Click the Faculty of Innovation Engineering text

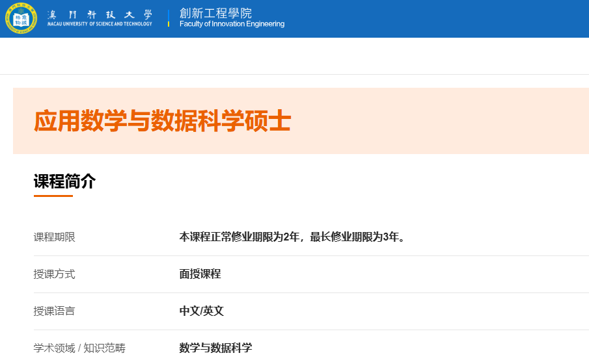pos(232,24)
